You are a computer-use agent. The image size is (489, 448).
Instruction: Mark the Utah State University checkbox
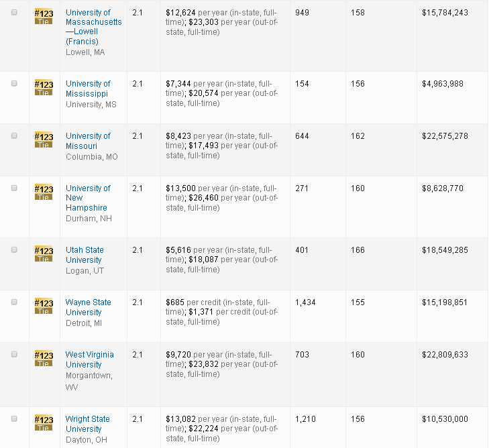pyautogui.click(x=15, y=249)
